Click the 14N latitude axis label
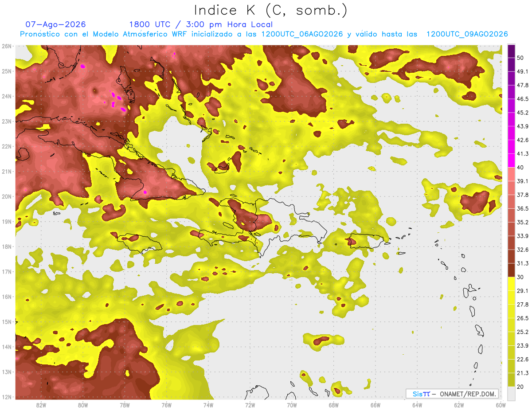The width and height of the screenshot is (532, 411). (7, 347)
